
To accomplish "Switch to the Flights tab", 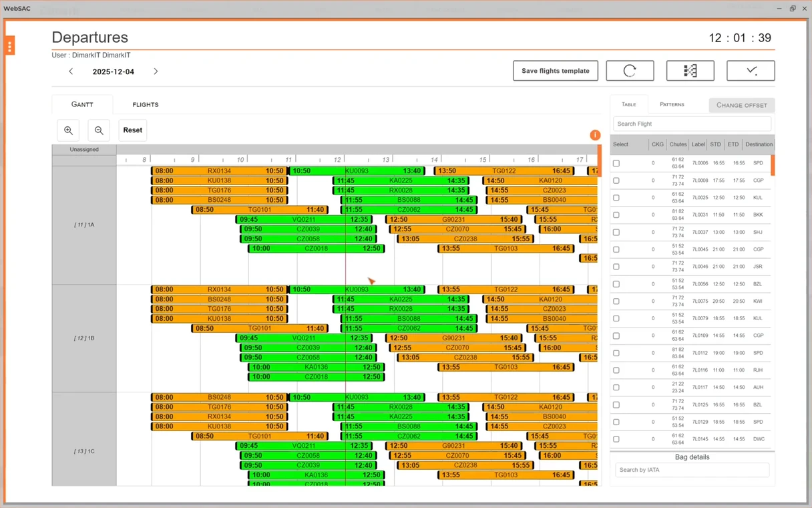I will (146, 105).
